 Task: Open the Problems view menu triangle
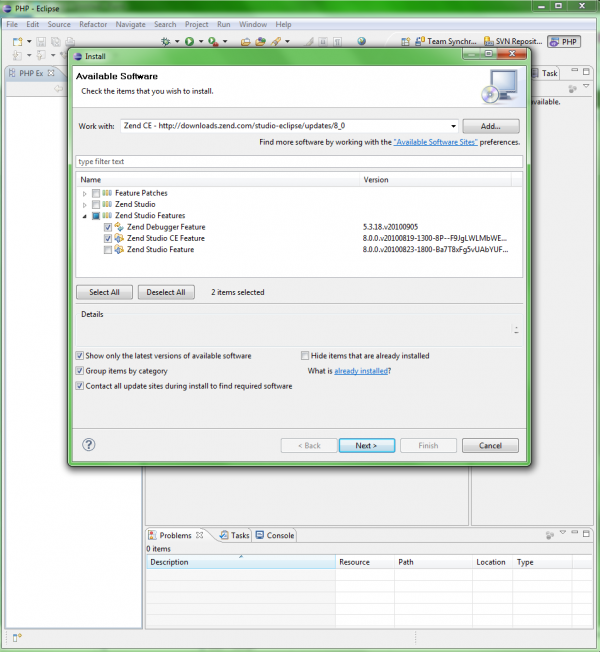[x=563, y=532]
